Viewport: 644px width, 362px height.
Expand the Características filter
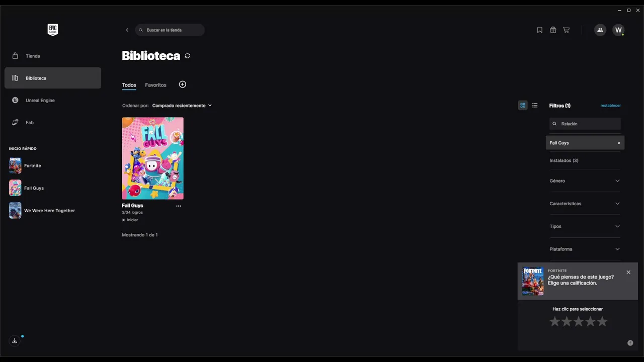tap(585, 204)
